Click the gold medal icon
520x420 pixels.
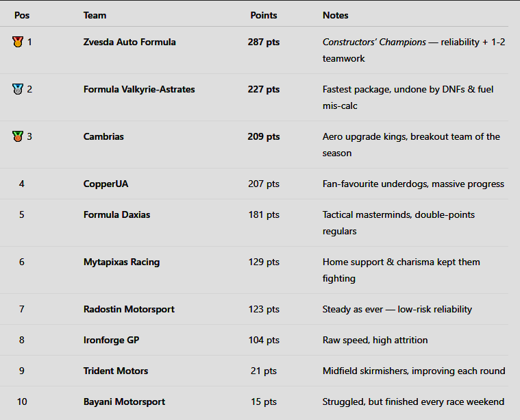(x=18, y=42)
